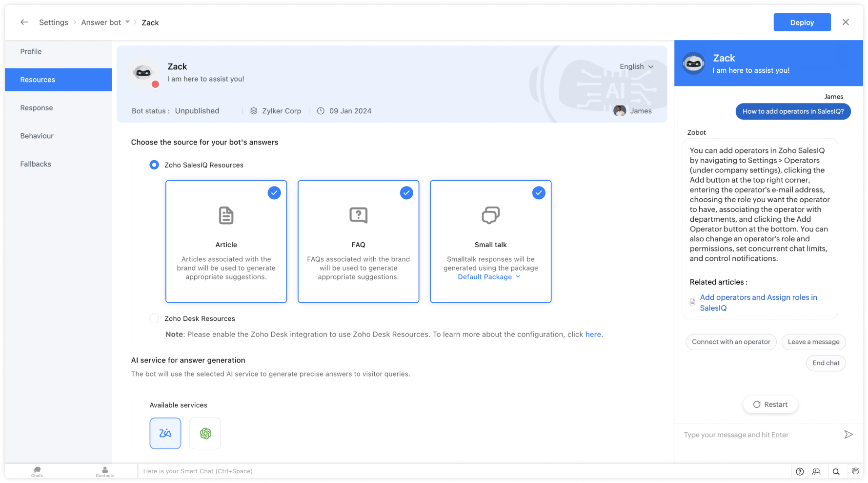
Task: Uncheck the Article source card
Action: [274, 193]
